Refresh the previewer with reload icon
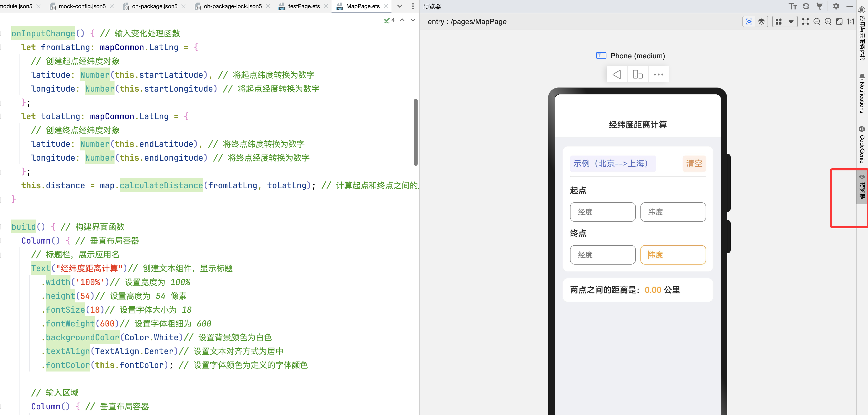868x415 pixels. [806, 6]
